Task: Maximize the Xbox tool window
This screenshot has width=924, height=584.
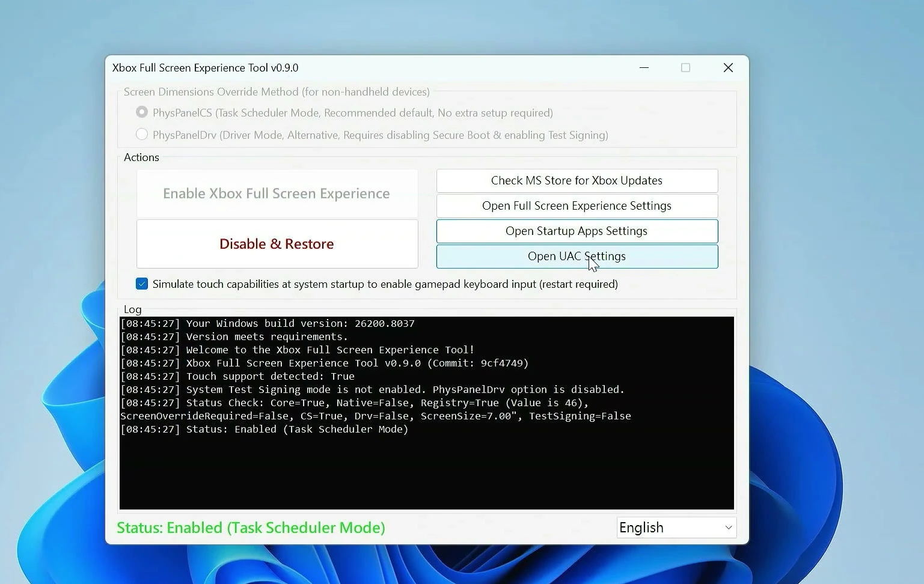Action: [x=685, y=68]
